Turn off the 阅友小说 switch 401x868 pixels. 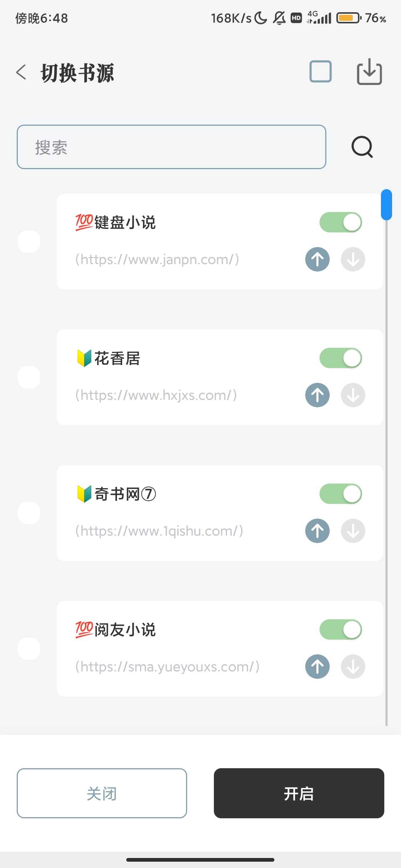(x=340, y=629)
